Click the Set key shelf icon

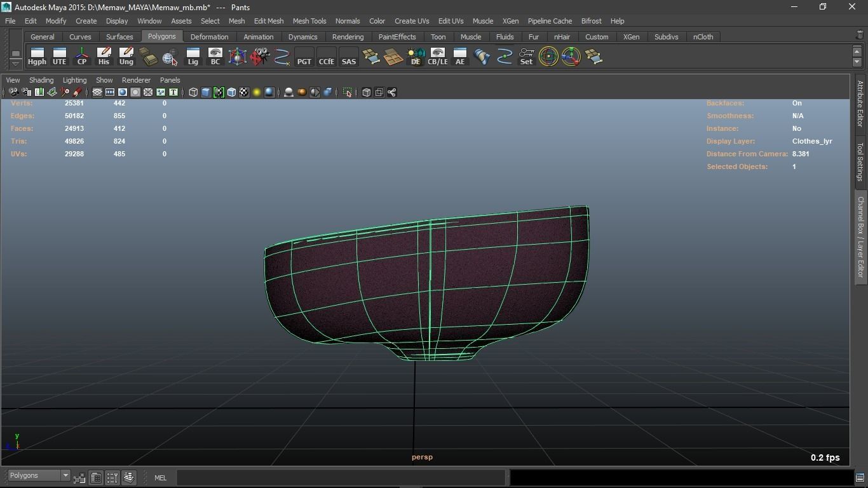526,57
